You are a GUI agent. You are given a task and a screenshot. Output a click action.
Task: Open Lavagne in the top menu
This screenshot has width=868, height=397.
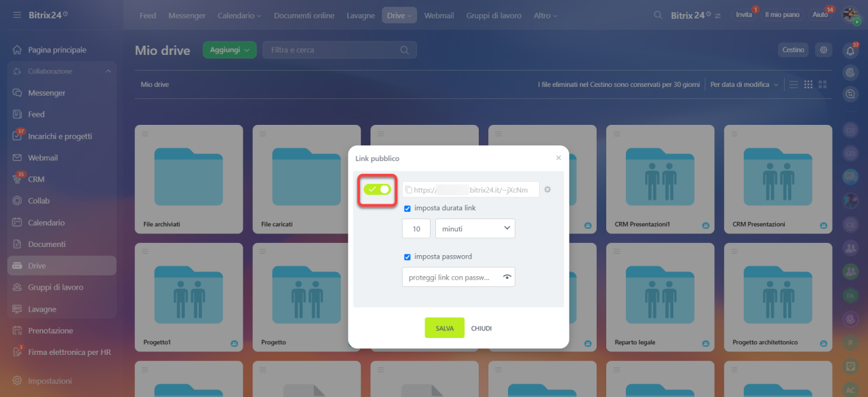[361, 15]
